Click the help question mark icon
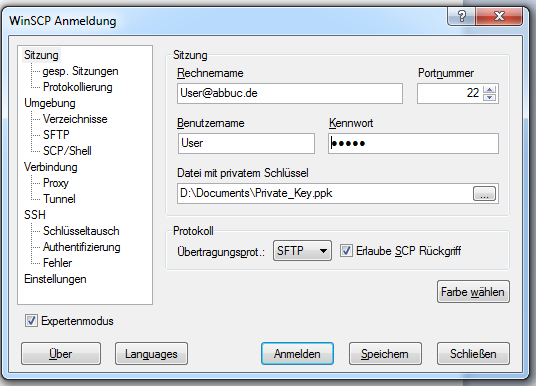The width and height of the screenshot is (536, 386). coord(461,16)
